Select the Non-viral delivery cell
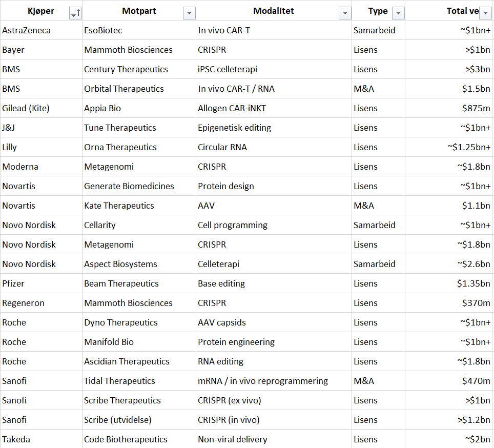The height and width of the screenshot is (448, 494). tap(233, 439)
